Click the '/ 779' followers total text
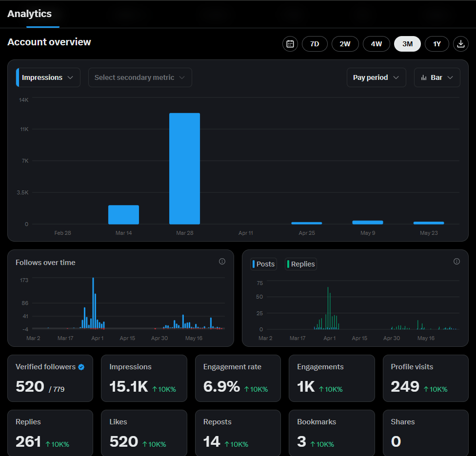 point(57,389)
